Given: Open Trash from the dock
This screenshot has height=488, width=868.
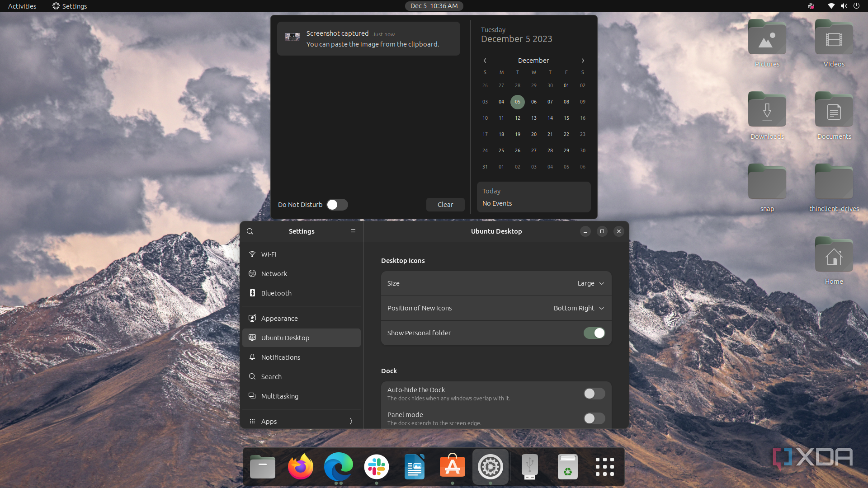Looking at the screenshot, I should tap(568, 467).
